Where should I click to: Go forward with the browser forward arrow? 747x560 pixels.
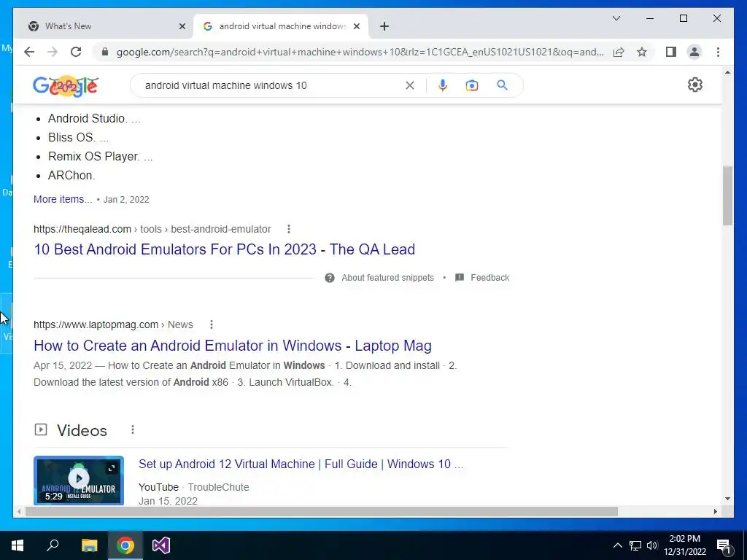(53, 52)
